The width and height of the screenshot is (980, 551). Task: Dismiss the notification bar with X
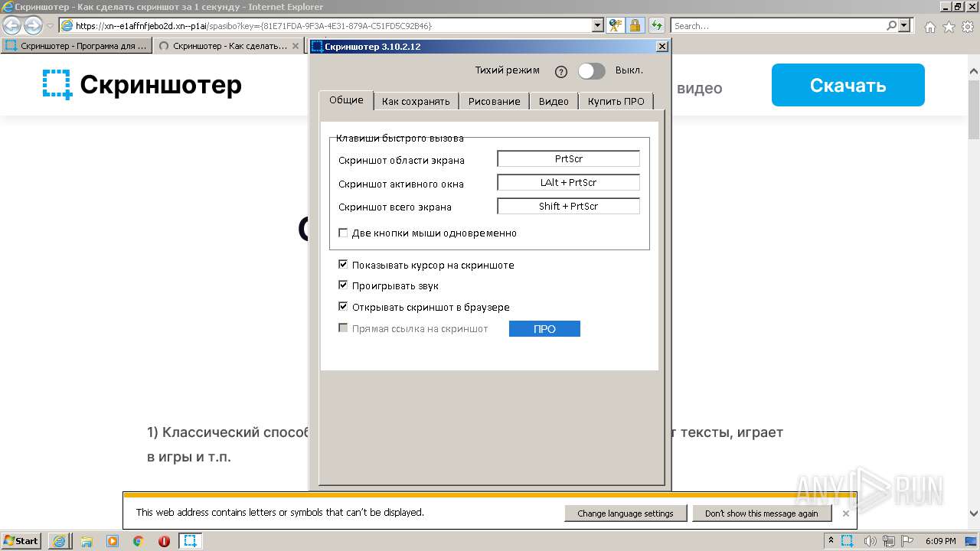(x=845, y=514)
